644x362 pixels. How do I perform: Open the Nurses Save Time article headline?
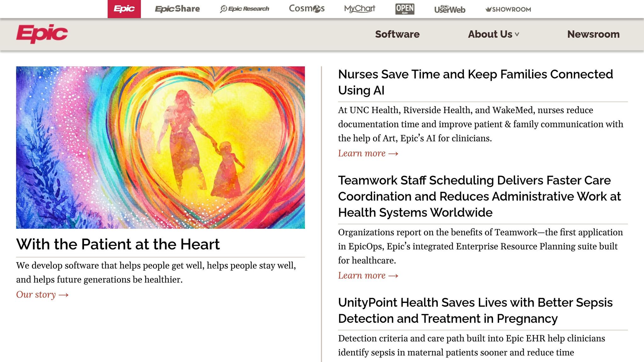[x=475, y=82]
